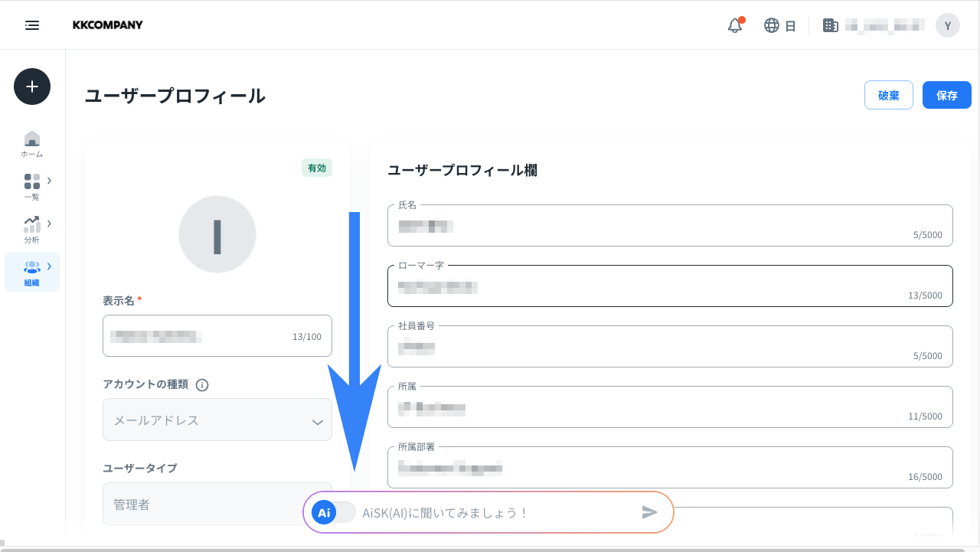
Task: Click the KKCOMPANY logo
Action: tap(107, 25)
